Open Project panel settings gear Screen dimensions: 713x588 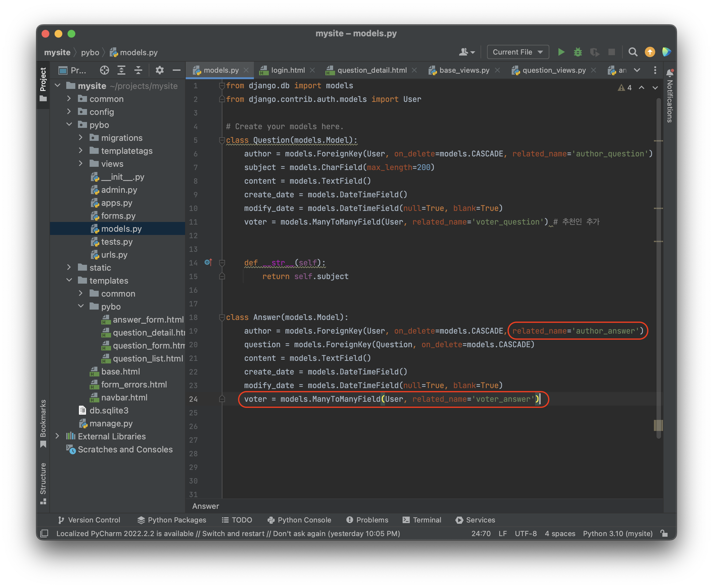click(x=160, y=70)
